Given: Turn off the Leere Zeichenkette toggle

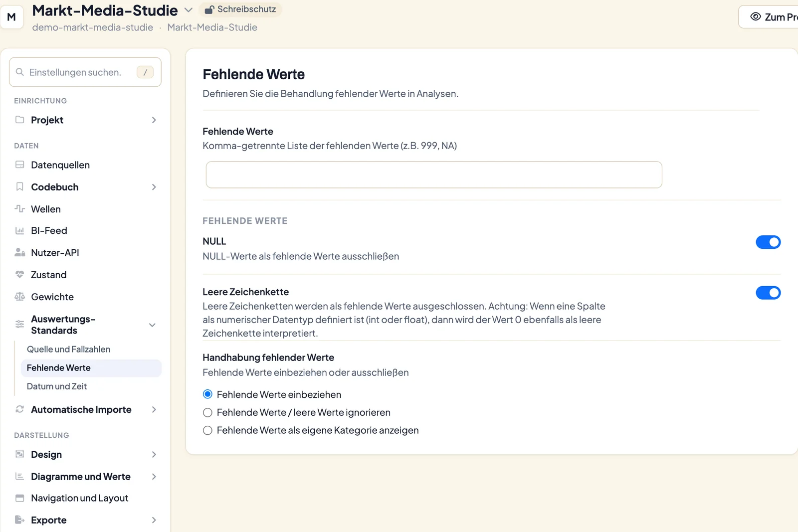Looking at the screenshot, I should (768, 293).
